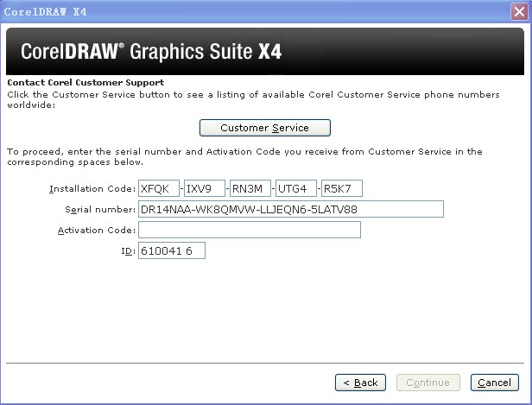Screen dimensions: 532x405
Task: Click inside the Serial number field
Action: click(290, 209)
